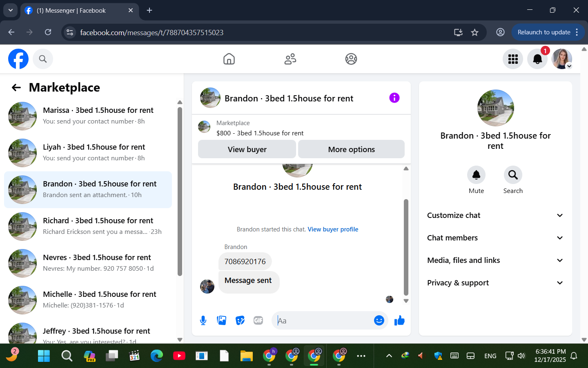This screenshot has width=588, height=368.
Task: Open the Groups icon in the top nav
Action: [x=351, y=59]
